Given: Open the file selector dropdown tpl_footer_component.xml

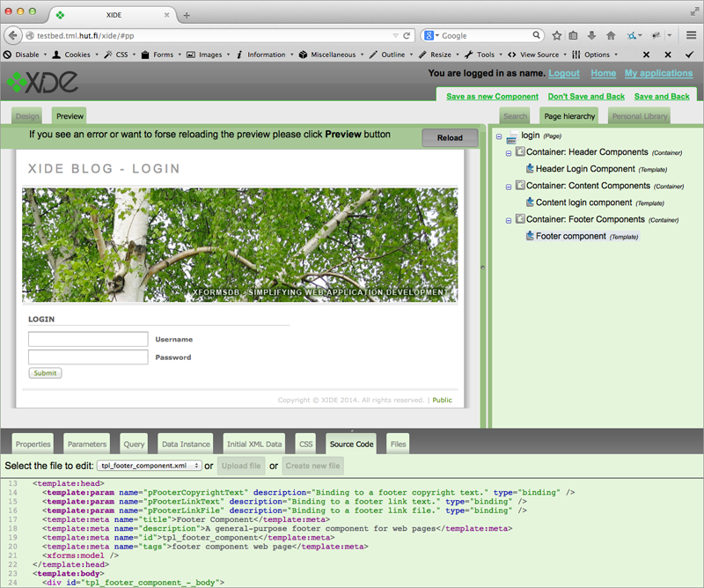Looking at the screenshot, I should click(150, 465).
